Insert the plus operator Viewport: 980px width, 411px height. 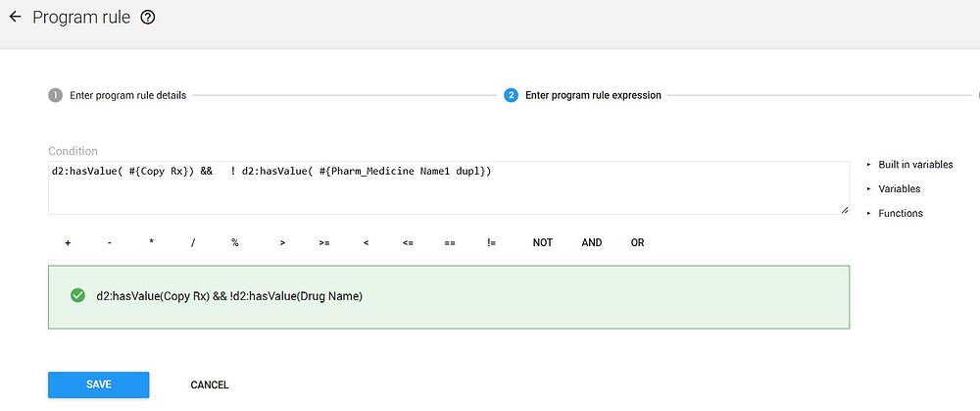[68, 243]
